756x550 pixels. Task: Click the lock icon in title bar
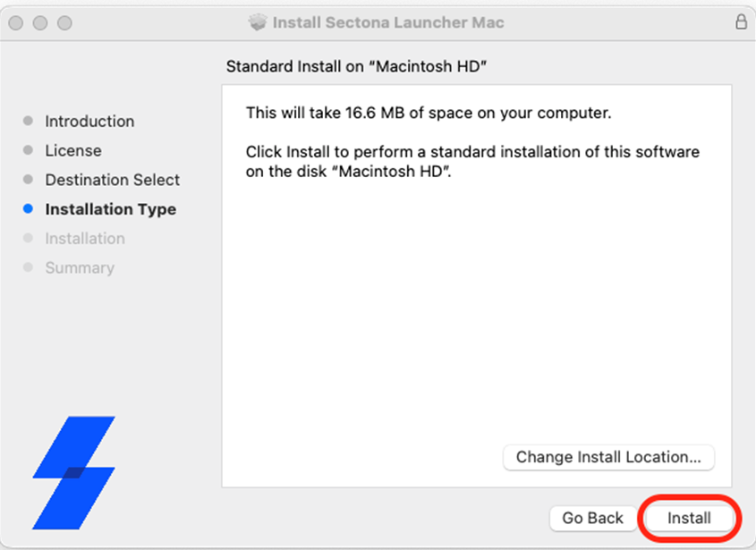click(x=741, y=21)
